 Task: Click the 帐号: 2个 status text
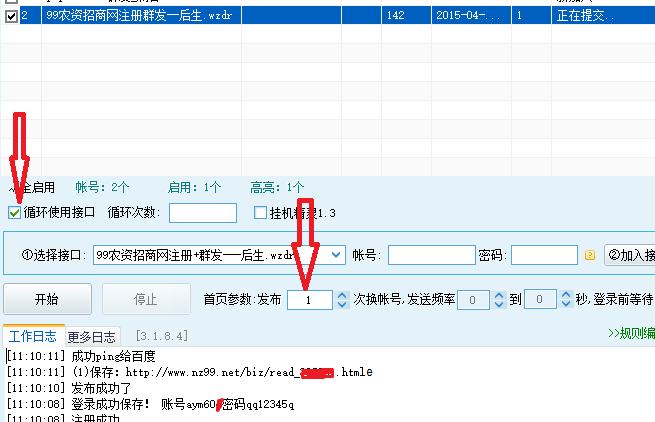[x=102, y=187]
